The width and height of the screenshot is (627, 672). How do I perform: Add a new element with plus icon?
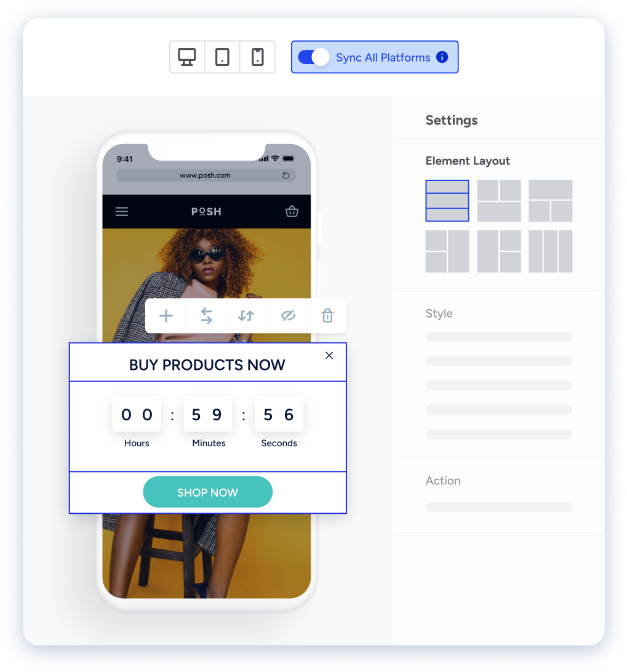coord(166,316)
